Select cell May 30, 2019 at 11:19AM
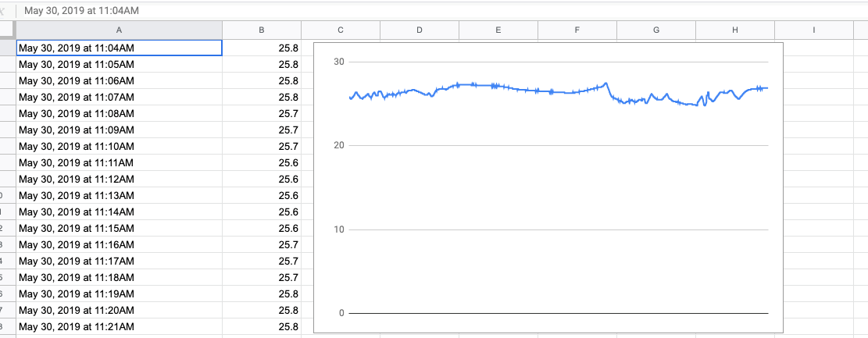The image size is (868, 338). coord(119,294)
